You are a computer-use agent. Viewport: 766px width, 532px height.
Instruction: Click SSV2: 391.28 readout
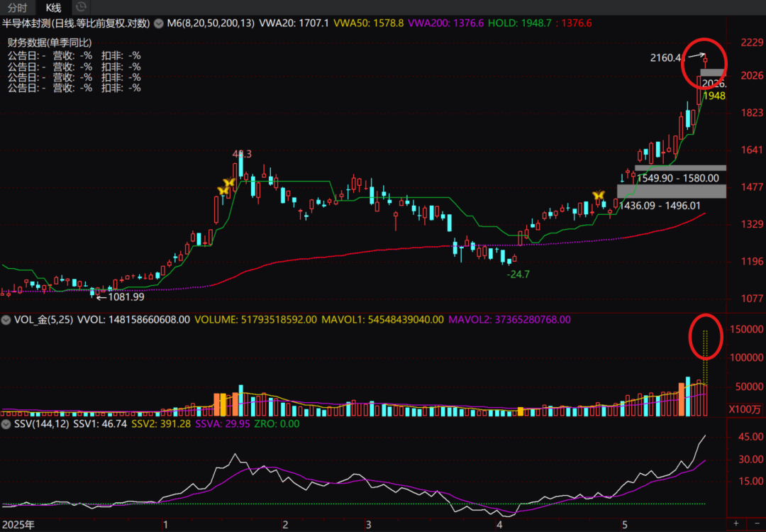coord(161,423)
